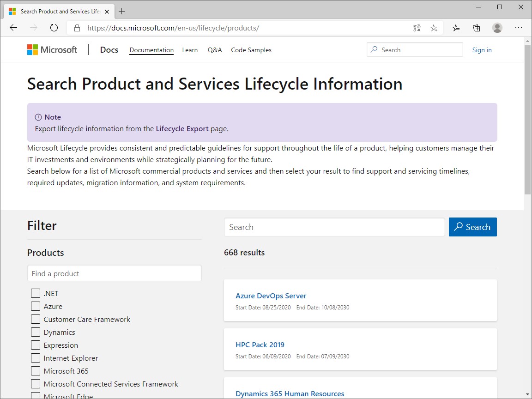Click inside the Find a product field
The height and width of the screenshot is (399, 532).
(x=114, y=273)
